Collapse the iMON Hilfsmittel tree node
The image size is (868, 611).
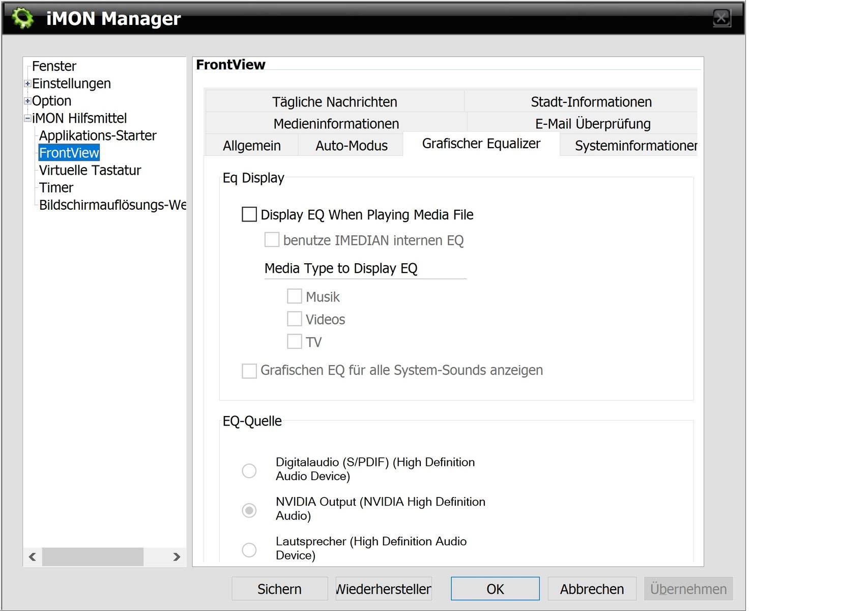(27, 118)
